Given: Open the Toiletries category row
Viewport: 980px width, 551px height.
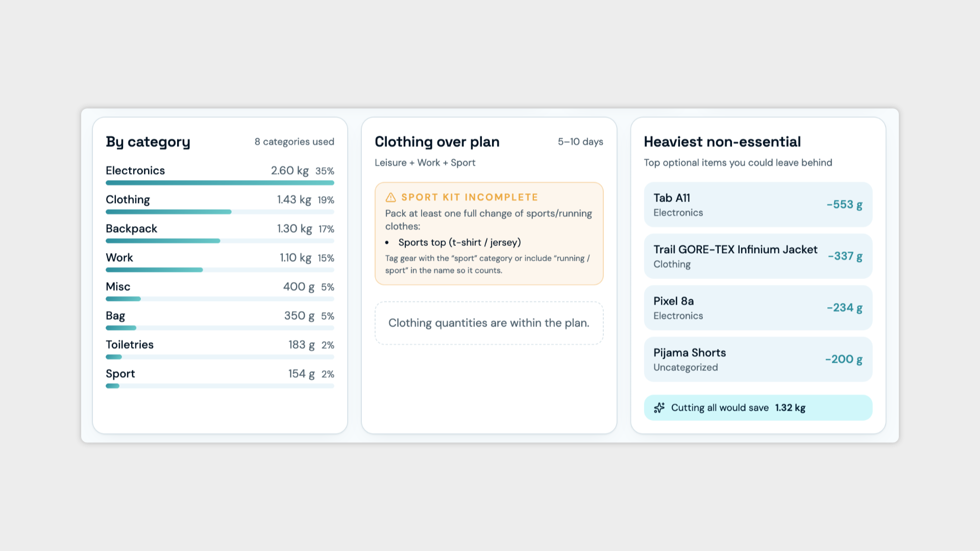Looking at the screenshot, I should [220, 349].
